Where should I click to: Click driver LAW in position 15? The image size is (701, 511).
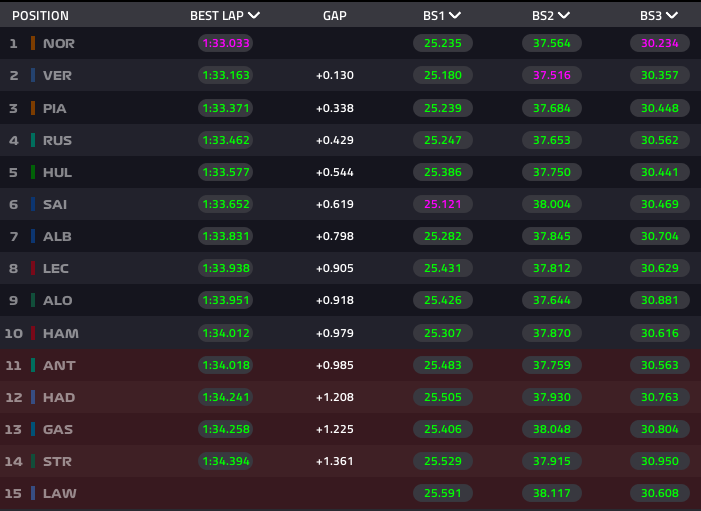pos(59,494)
